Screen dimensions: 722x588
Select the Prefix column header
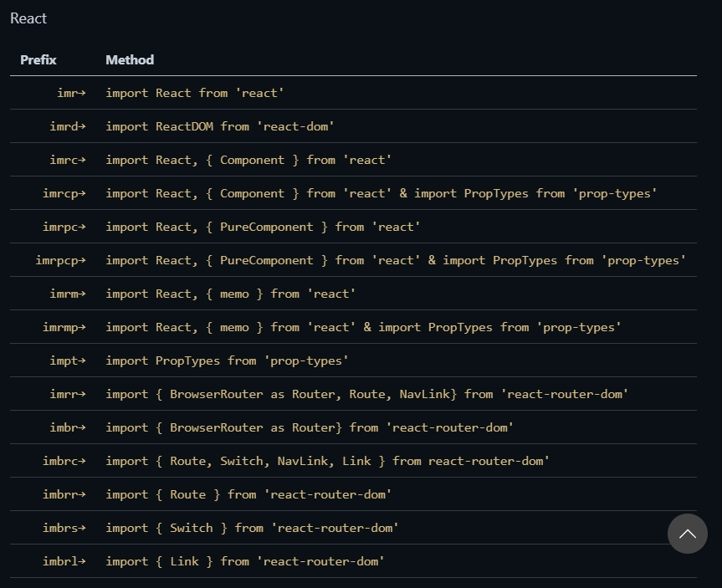click(x=38, y=60)
